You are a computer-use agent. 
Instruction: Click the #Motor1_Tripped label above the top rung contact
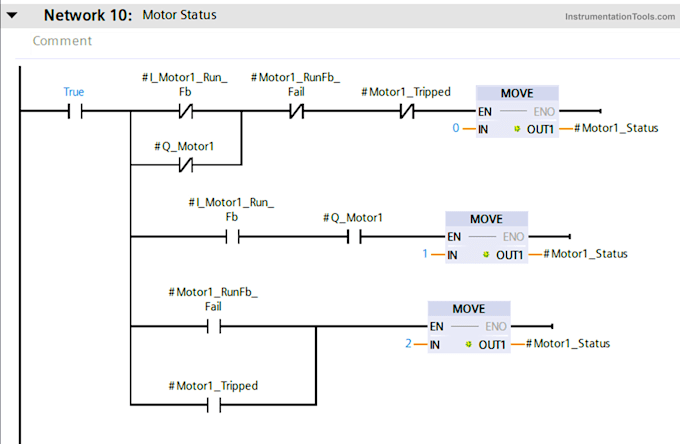[x=406, y=92]
